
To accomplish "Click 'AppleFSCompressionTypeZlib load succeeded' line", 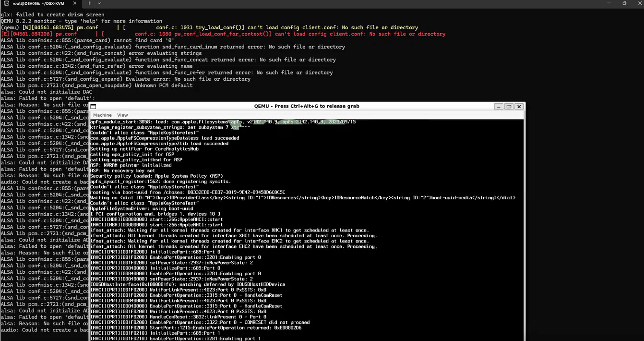I will [x=159, y=144].
